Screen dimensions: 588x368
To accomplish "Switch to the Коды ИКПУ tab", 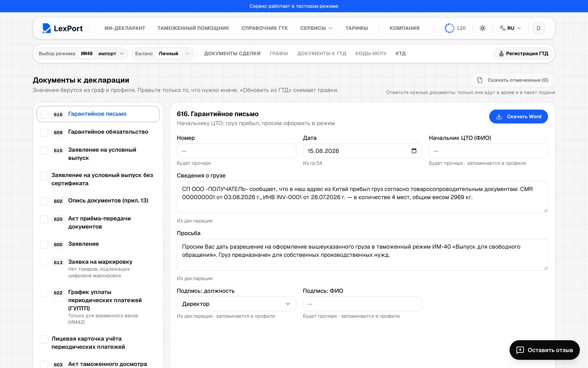I will 371,54.
